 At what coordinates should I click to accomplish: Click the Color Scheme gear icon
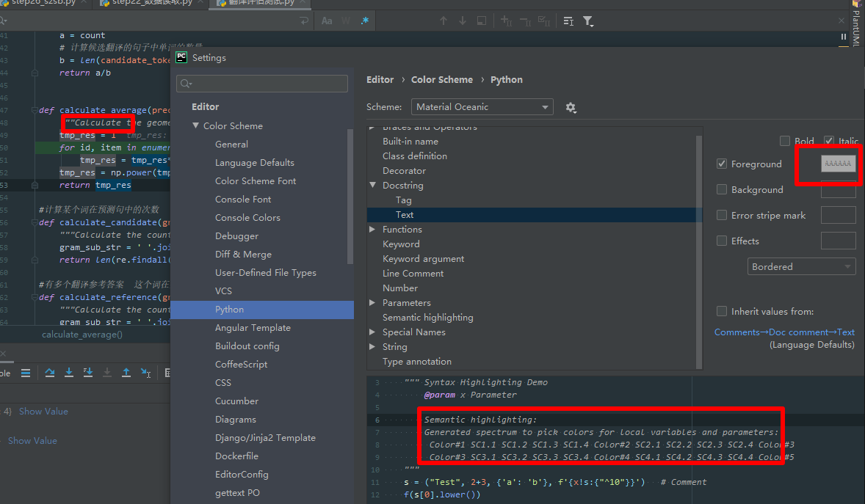[x=571, y=108]
